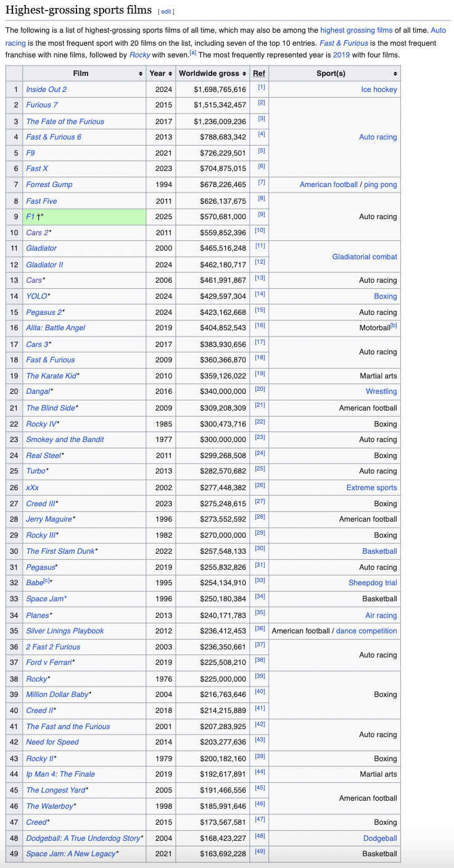
Task: Select the $300,000,000 gross value
Action: pyautogui.click(x=223, y=440)
